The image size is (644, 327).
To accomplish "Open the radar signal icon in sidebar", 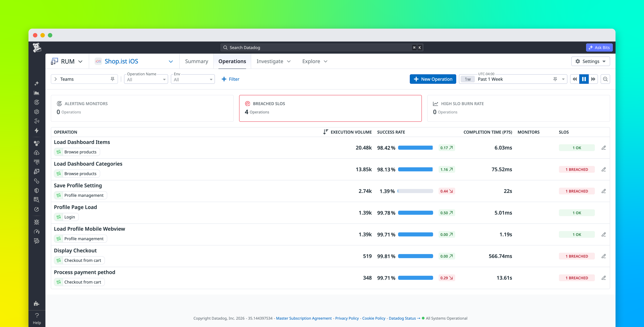I will [x=37, y=121].
